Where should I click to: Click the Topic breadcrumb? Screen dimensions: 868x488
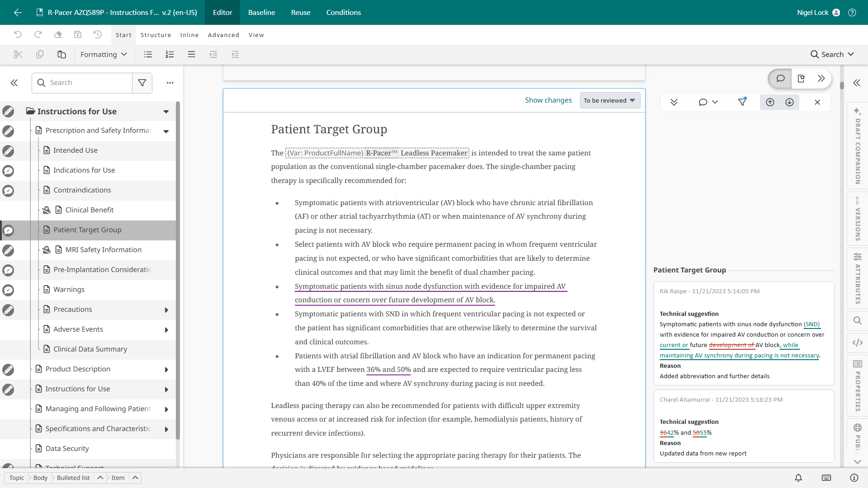pos(17,478)
